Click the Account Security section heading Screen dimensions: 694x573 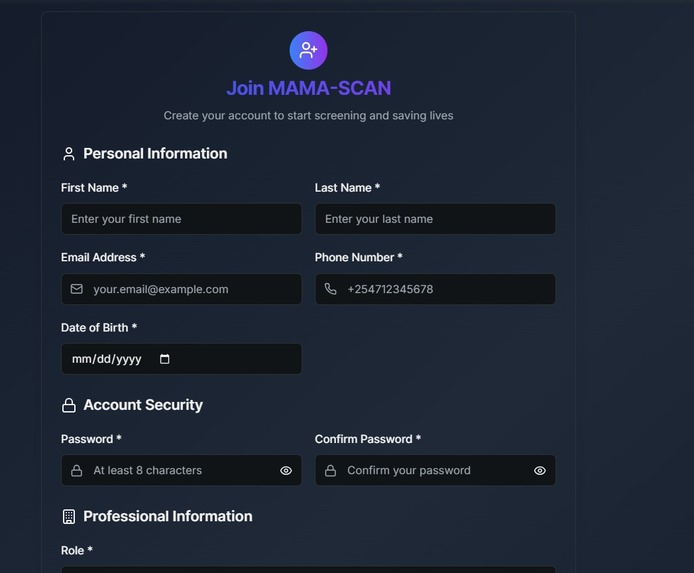point(143,405)
